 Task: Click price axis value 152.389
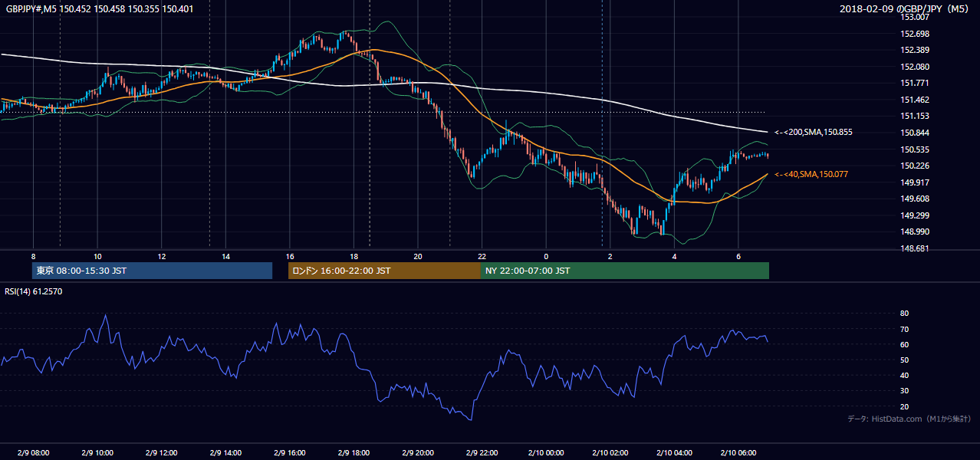pyautogui.click(x=915, y=50)
